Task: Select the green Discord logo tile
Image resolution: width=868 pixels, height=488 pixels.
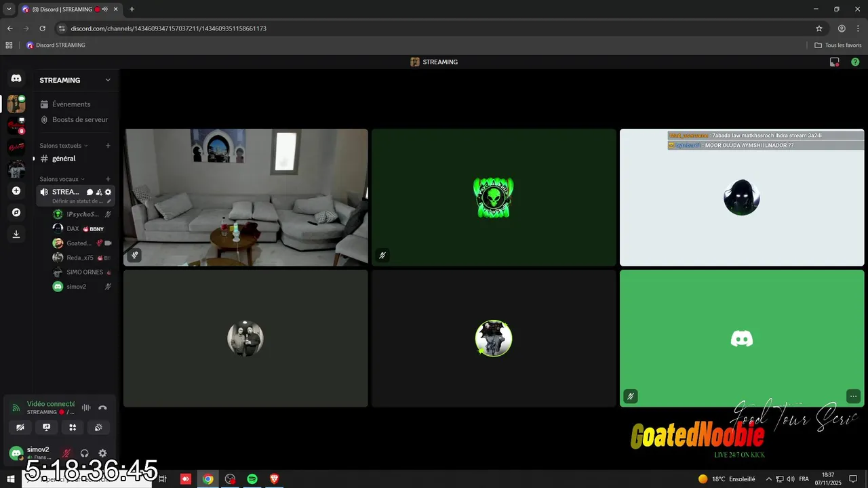Action: pyautogui.click(x=742, y=338)
